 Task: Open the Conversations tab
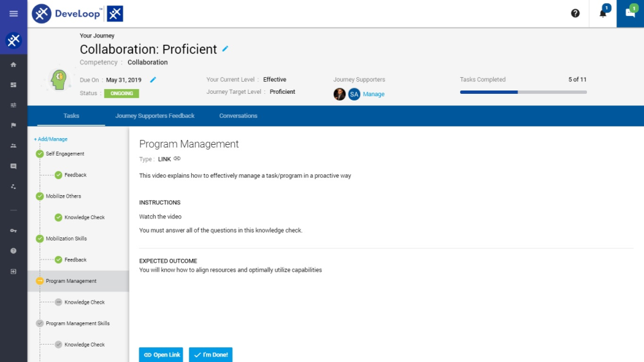tap(238, 116)
